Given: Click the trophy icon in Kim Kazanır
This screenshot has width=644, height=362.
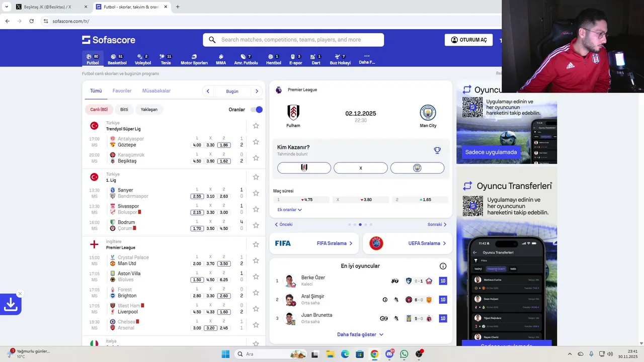Looking at the screenshot, I should click(437, 150).
